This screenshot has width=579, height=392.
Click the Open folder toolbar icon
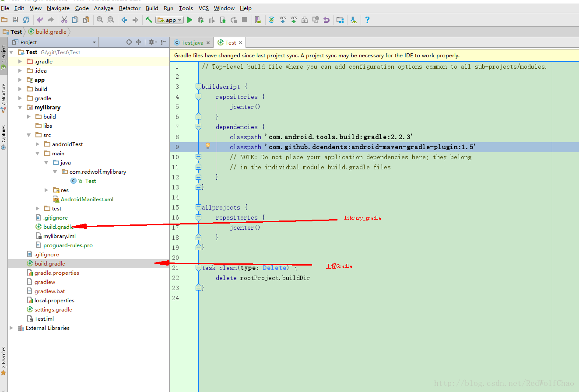[x=4, y=20]
